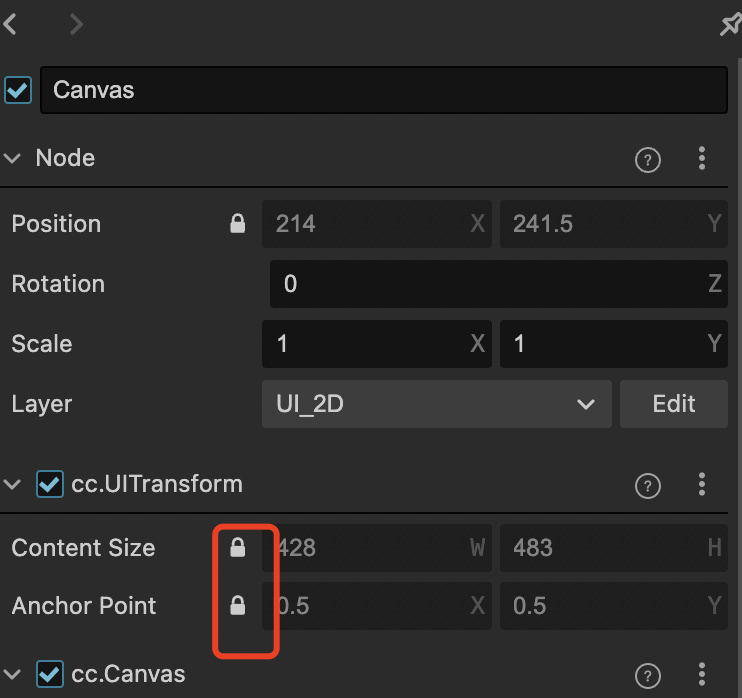Viewport: 742px width, 698px height.
Task: Click the Edit button beside Layer
Action: (673, 404)
